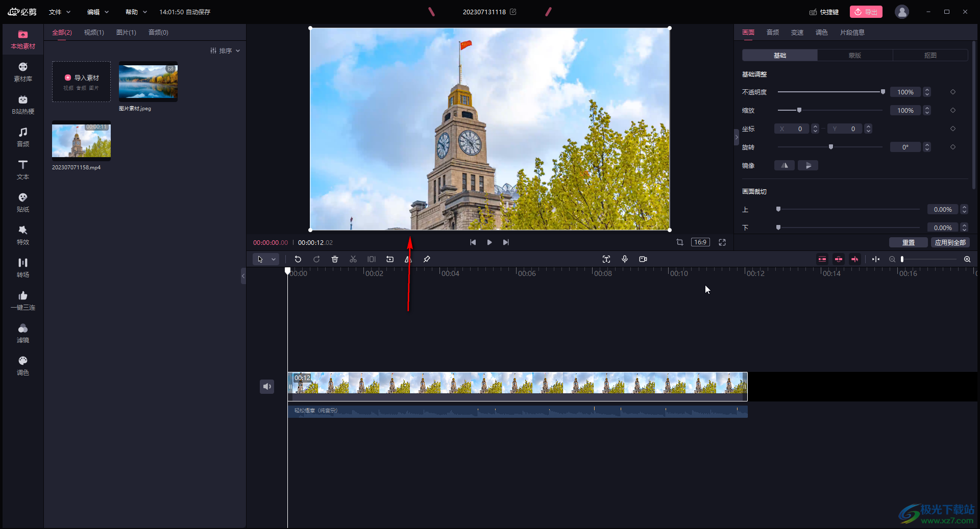Open the stickers (贴纸) sidebar section
This screenshot has height=529, width=980.
(x=23, y=203)
